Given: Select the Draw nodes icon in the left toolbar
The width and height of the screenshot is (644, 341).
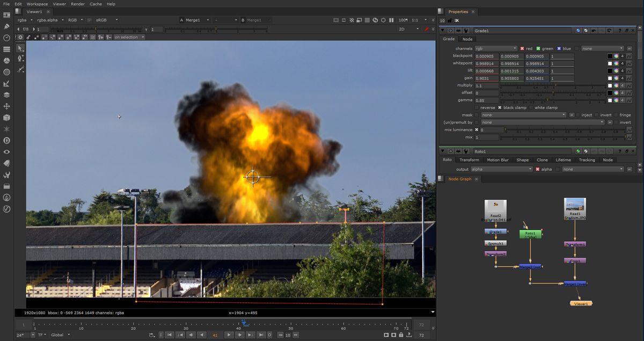Looking at the screenshot, I should [6, 26].
